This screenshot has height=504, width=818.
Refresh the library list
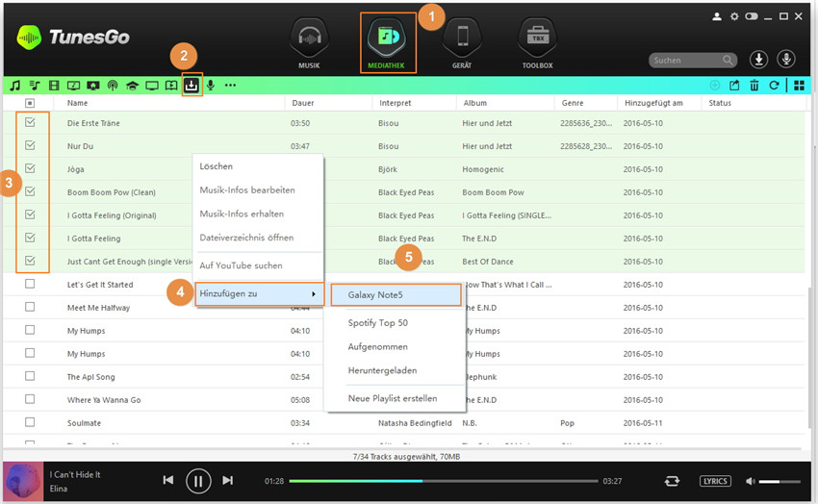(774, 86)
